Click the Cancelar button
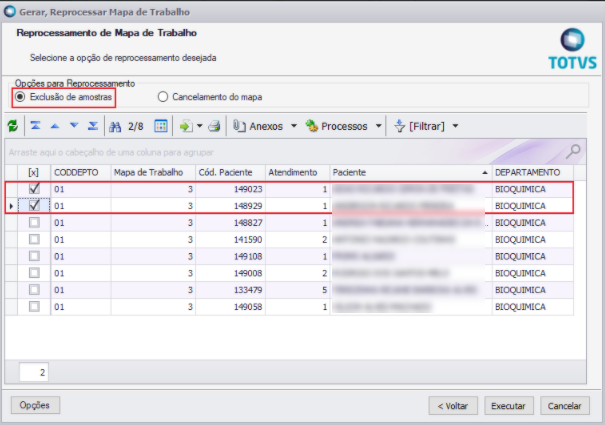 click(564, 406)
